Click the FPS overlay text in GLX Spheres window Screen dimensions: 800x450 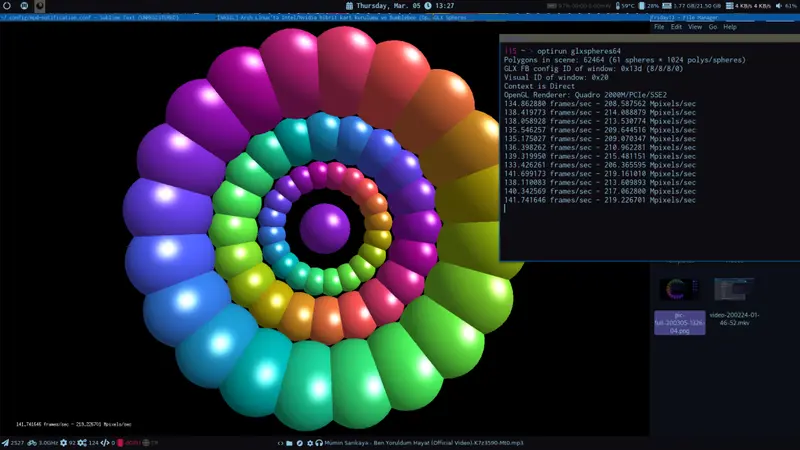coord(73,424)
